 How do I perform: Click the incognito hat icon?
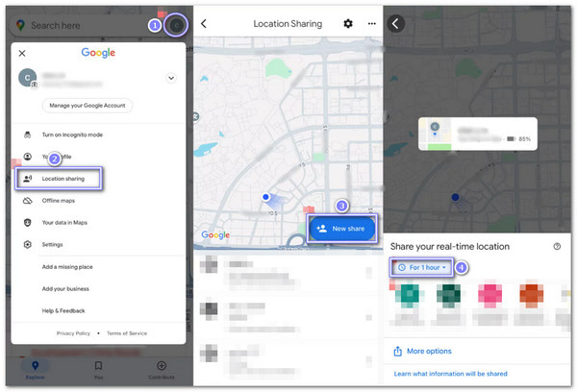(x=28, y=135)
